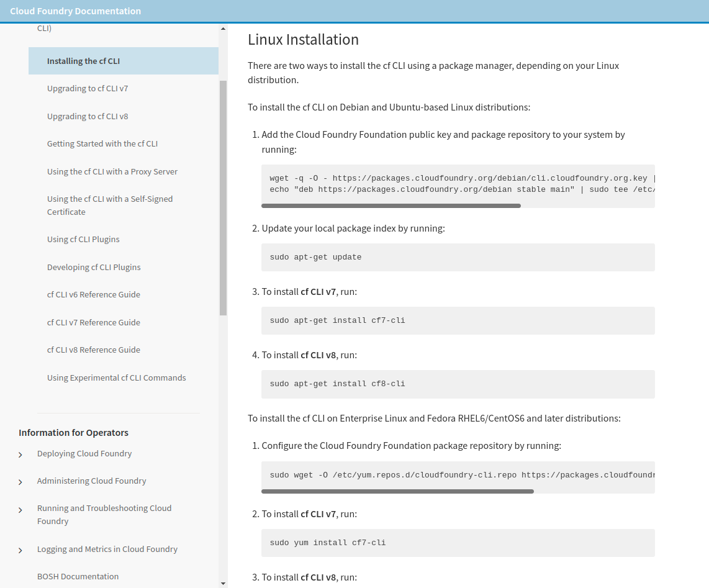
Task: Open Using Experimental cf CLI Commands
Action: point(117,378)
